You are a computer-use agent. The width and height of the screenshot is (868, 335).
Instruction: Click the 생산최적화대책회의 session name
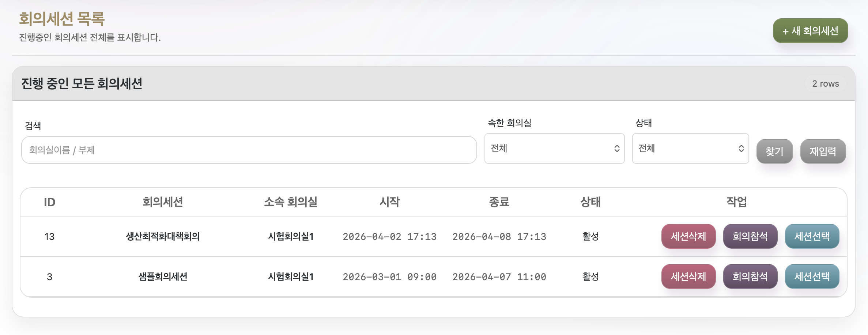click(163, 236)
